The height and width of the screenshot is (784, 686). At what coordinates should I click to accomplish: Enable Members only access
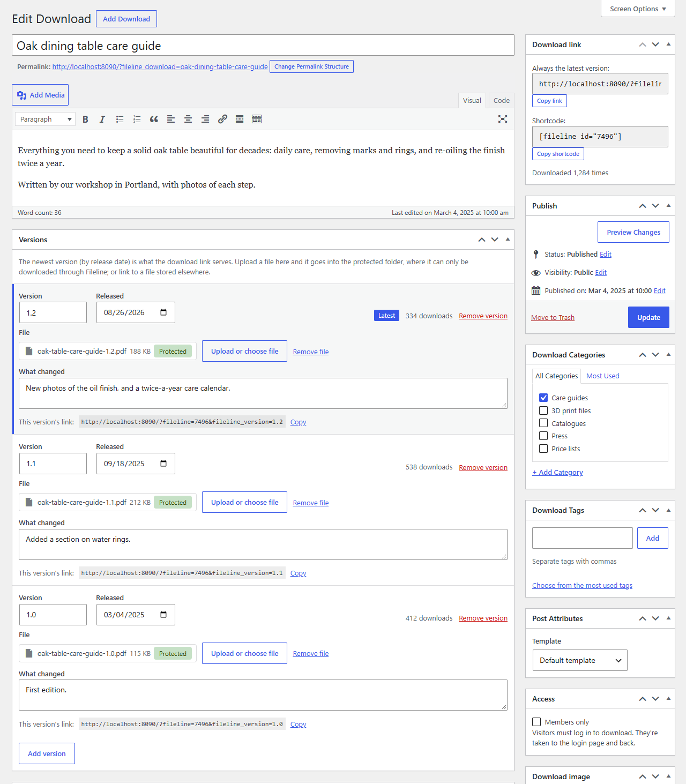(536, 722)
